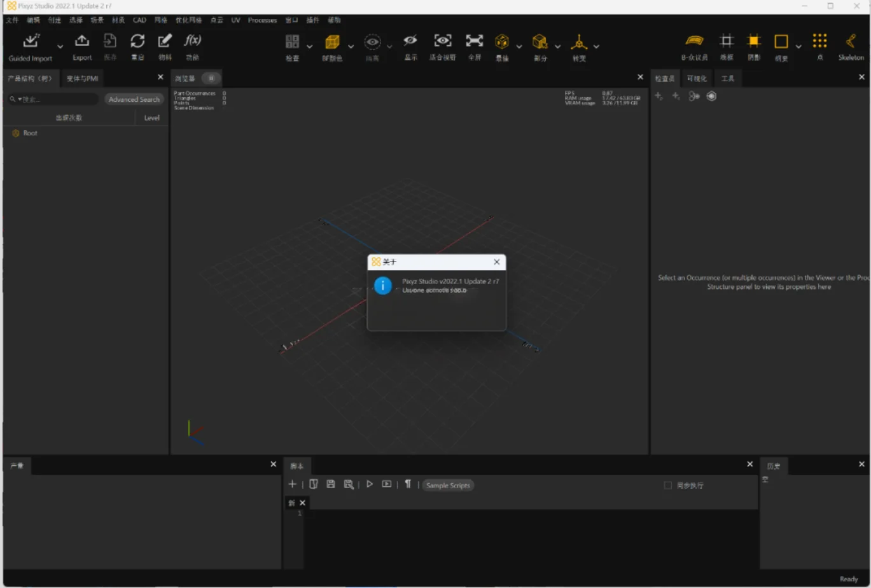Click the fullscreen arrows icon

tap(475, 41)
